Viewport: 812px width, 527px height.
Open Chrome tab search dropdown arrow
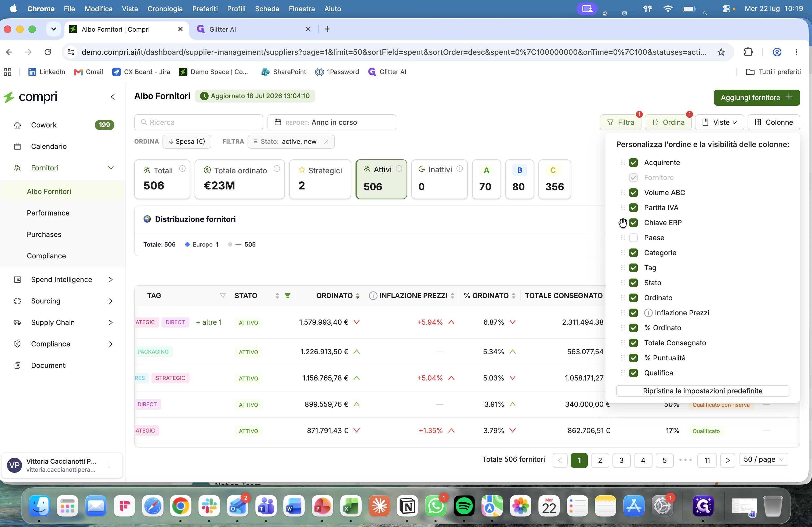[x=53, y=29]
